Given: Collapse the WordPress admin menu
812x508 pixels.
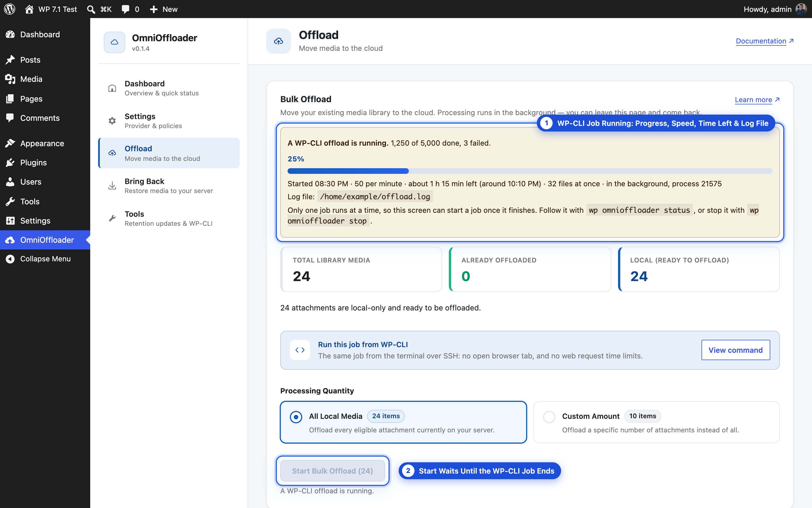Looking at the screenshot, I should point(45,259).
